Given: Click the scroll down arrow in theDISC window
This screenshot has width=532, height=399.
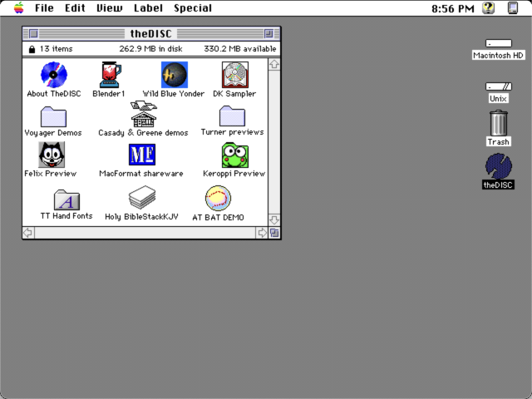Looking at the screenshot, I should coord(274,219).
